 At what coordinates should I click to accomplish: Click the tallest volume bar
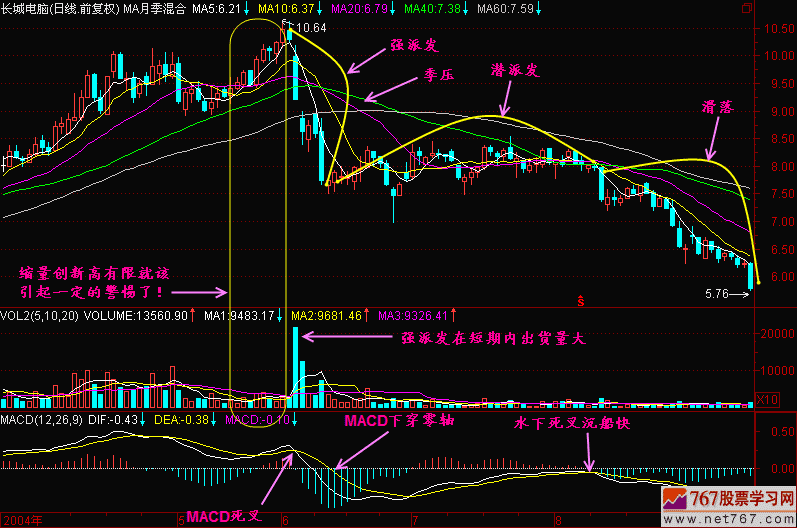pos(296,365)
